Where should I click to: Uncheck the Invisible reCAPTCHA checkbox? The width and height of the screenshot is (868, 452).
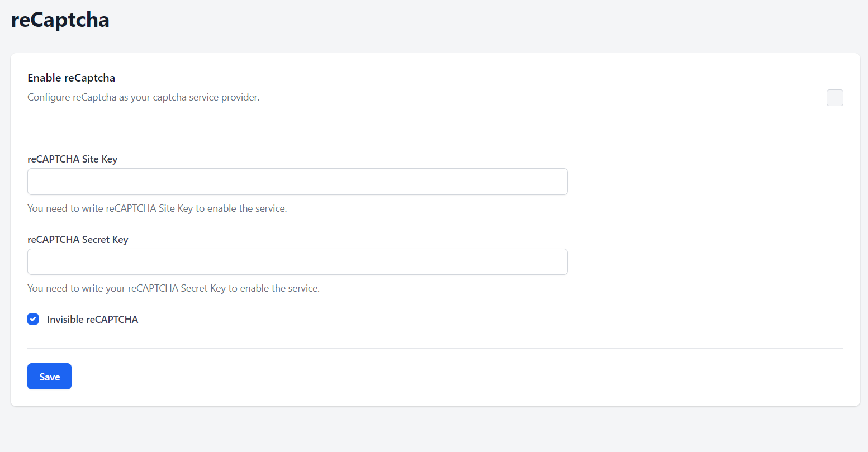coord(33,319)
